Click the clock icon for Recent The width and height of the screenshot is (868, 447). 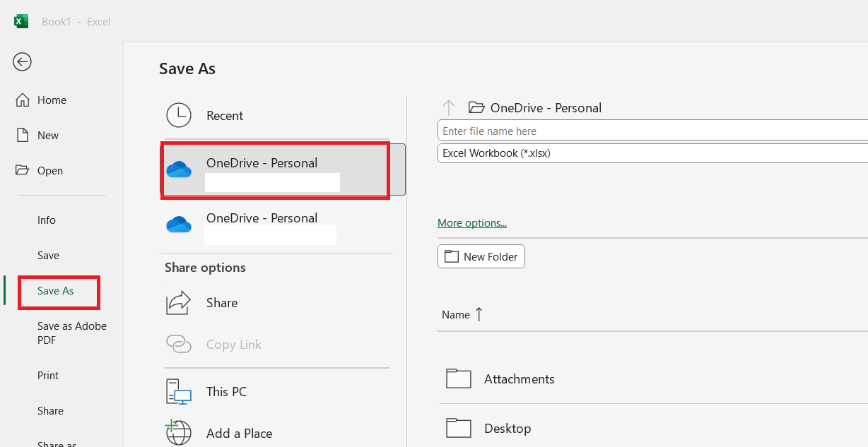[x=179, y=115]
